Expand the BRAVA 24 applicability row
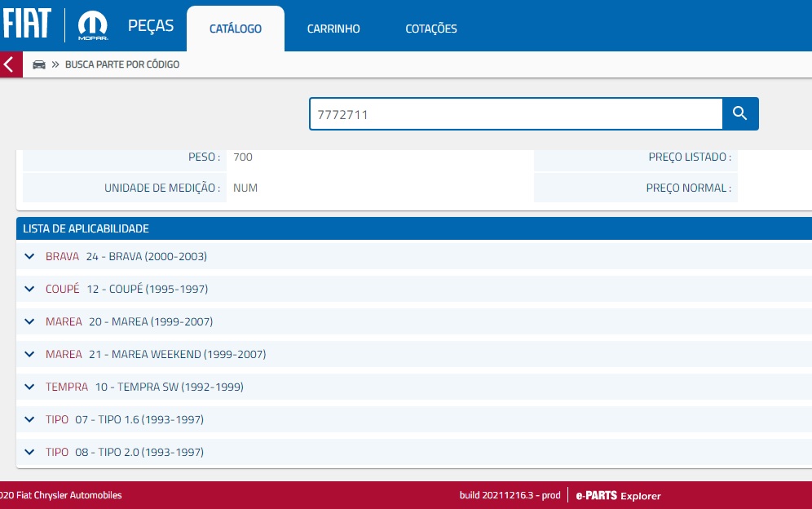This screenshot has width=812, height=509. [x=30, y=256]
